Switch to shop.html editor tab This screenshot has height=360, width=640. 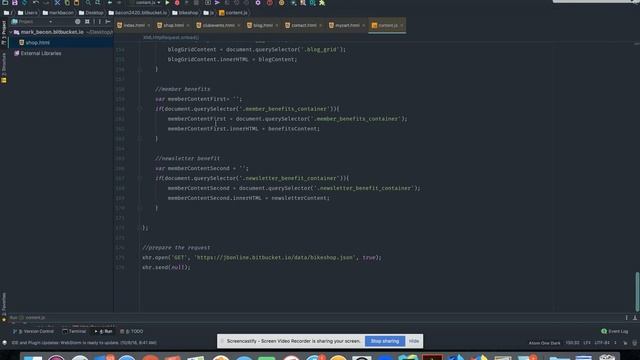(173, 25)
